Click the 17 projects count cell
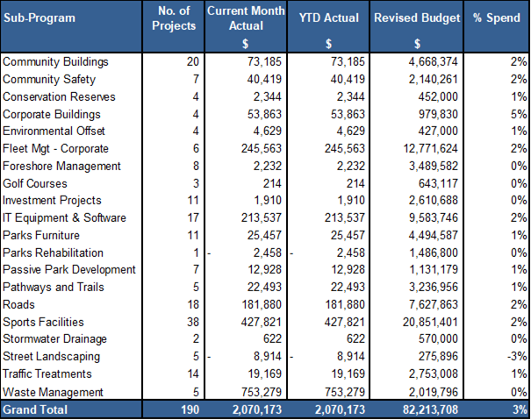The width and height of the screenshot is (531, 420). 193,217
